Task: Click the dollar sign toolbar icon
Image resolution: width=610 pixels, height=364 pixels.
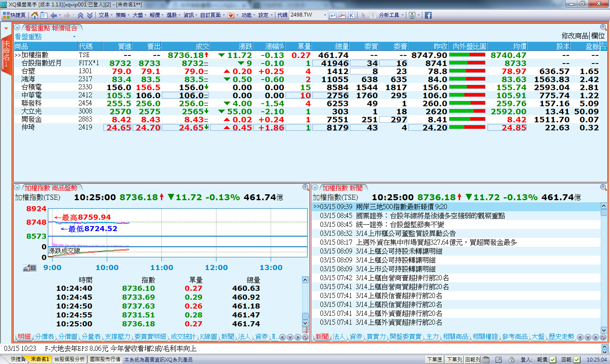Action: click(x=373, y=15)
